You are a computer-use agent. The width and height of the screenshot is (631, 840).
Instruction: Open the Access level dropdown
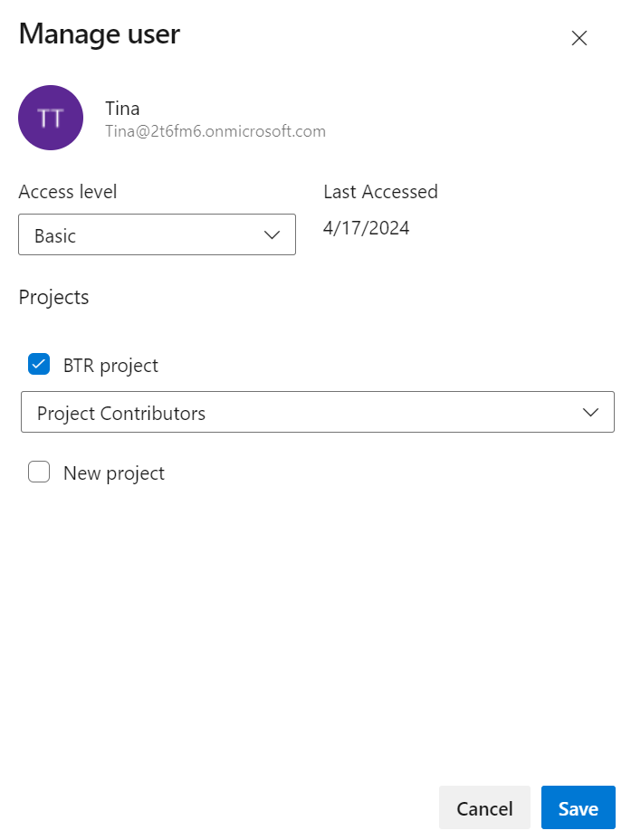coord(157,234)
